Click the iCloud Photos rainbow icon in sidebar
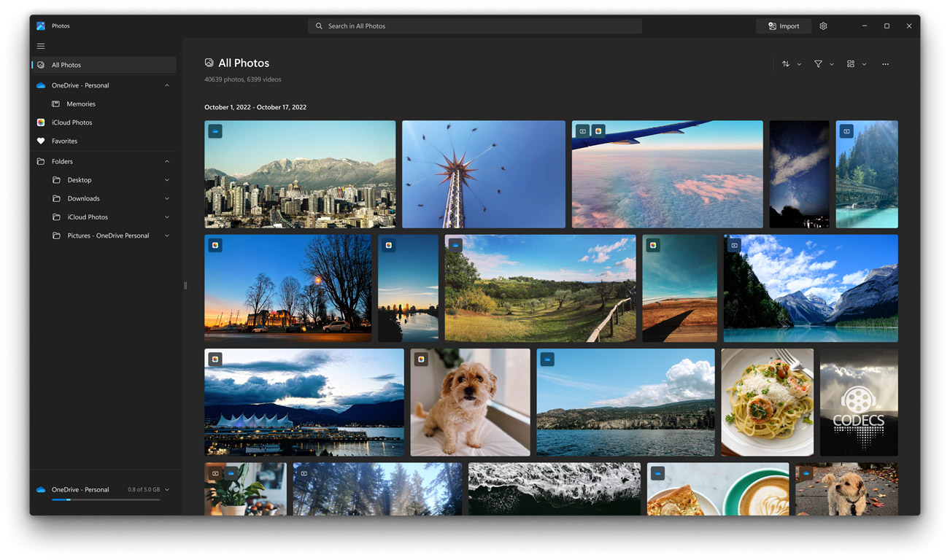950x560 pixels. 41,122
